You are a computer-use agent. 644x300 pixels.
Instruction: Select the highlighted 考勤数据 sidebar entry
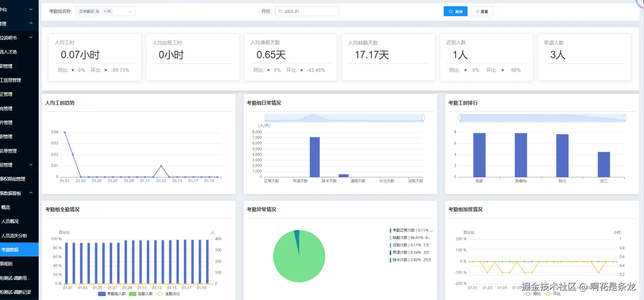point(19,250)
